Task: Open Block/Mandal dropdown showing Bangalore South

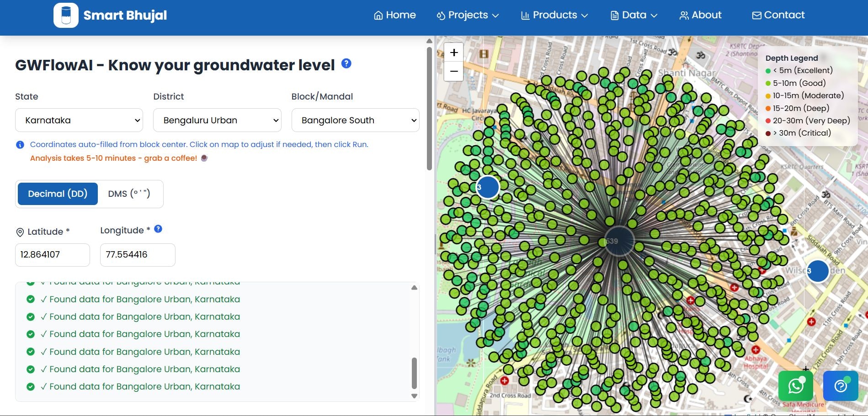Action: [x=355, y=120]
